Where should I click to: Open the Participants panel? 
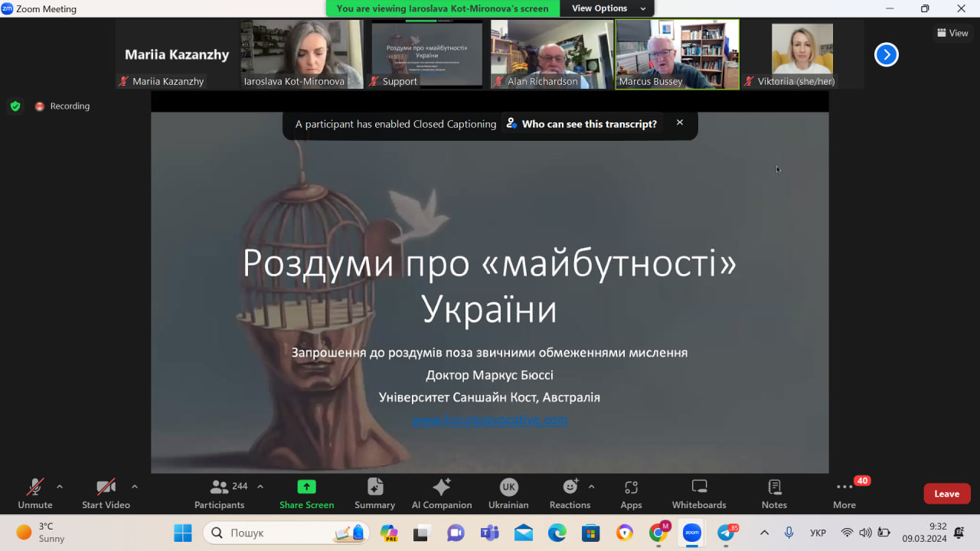click(220, 494)
